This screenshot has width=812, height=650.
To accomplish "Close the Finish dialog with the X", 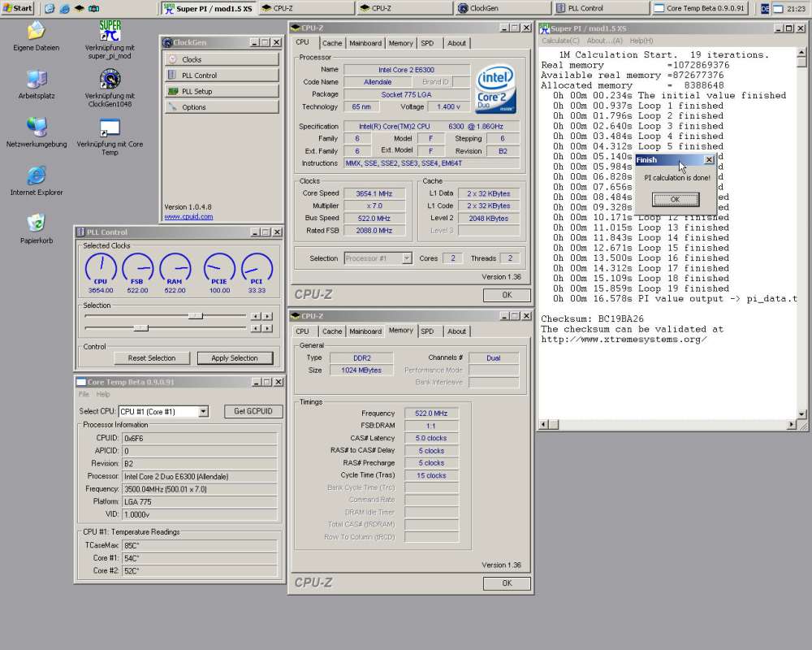I will (709, 160).
